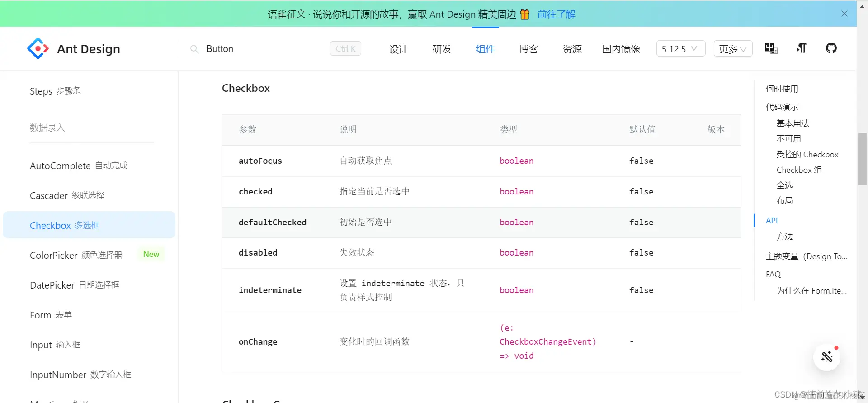Jump to 不可用 anchor
This screenshot has width=868, height=403.
click(x=788, y=138)
